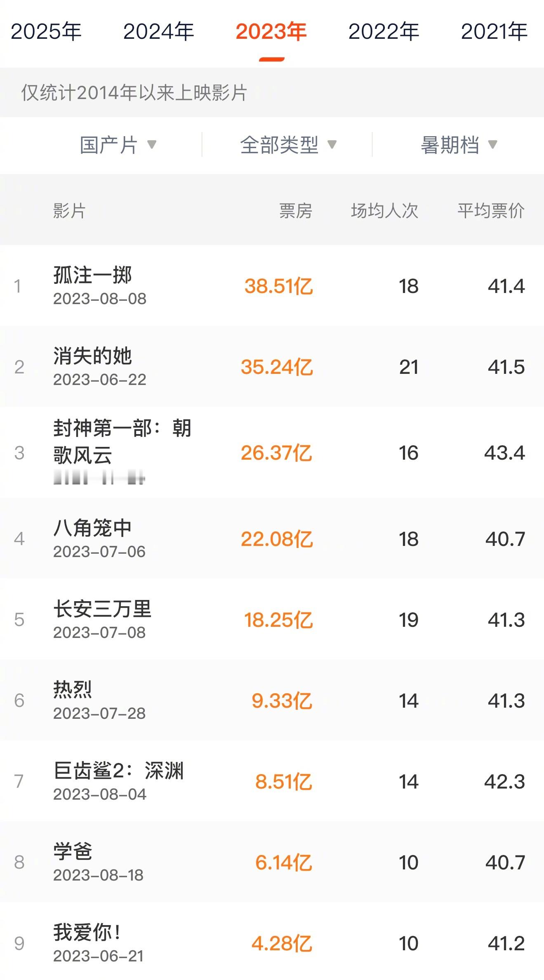Viewport: 544px width, 980px height.
Task: Open the 国产片 filter dropdown
Action: point(118,145)
